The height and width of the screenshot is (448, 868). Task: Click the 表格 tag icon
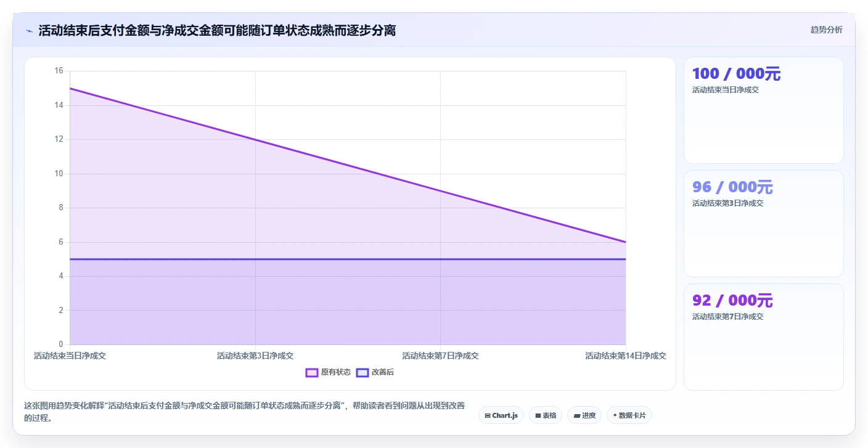coord(538,416)
